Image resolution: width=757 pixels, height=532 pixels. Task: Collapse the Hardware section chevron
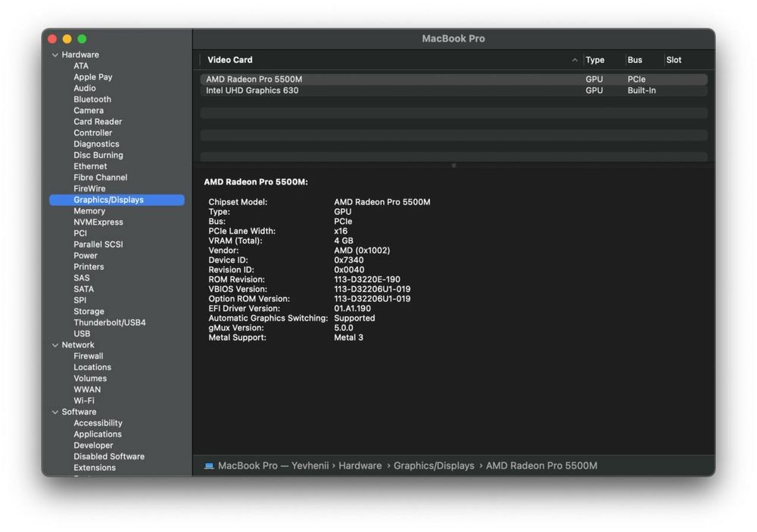(55, 55)
